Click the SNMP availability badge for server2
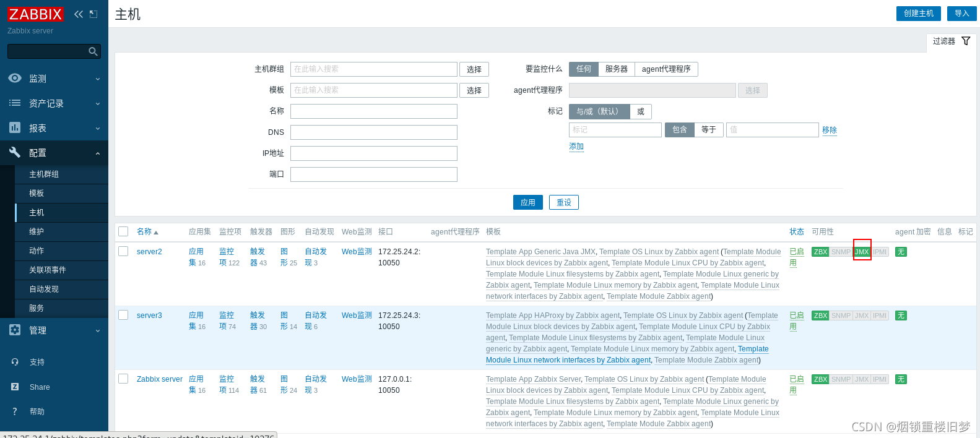Screen dimensions: 980x438 [x=841, y=252]
